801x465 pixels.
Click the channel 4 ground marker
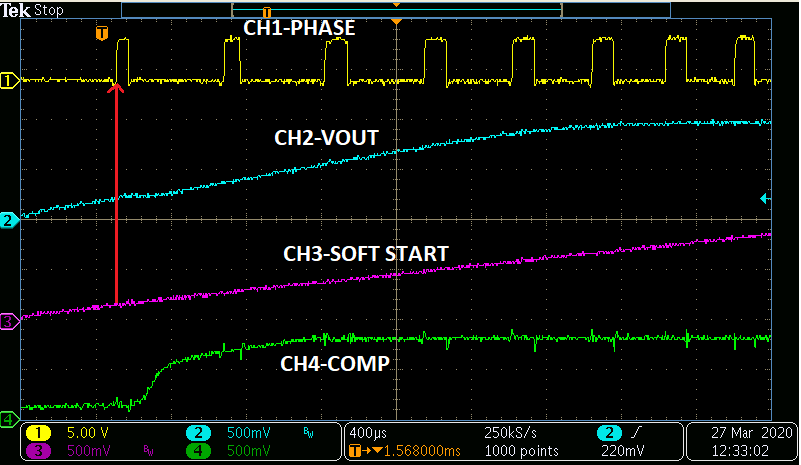click(x=9, y=420)
